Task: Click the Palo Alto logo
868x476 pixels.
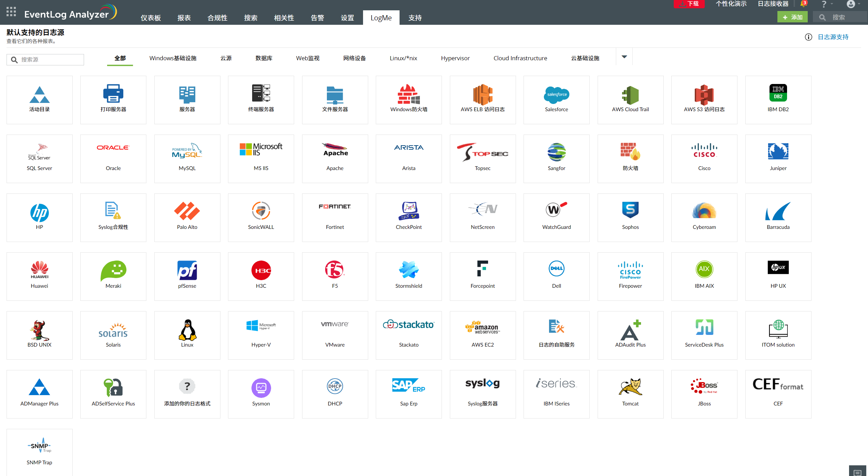Action: click(x=187, y=211)
